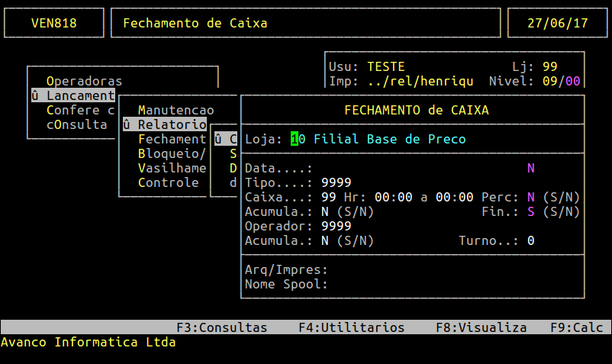
Task: Click F8:Visualiza in the bottom bar
Action: (x=481, y=327)
